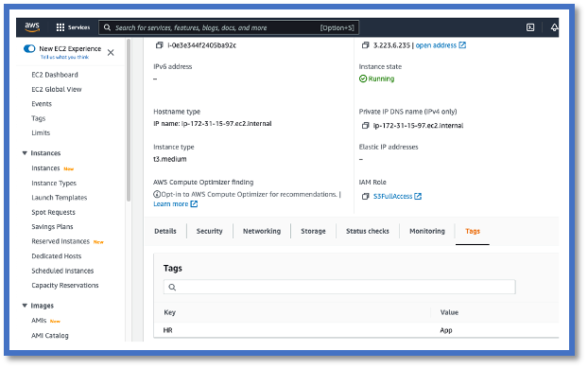The width and height of the screenshot is (588, 369).
Task: Click the Tags filter search field
Action: pos(339,288)
